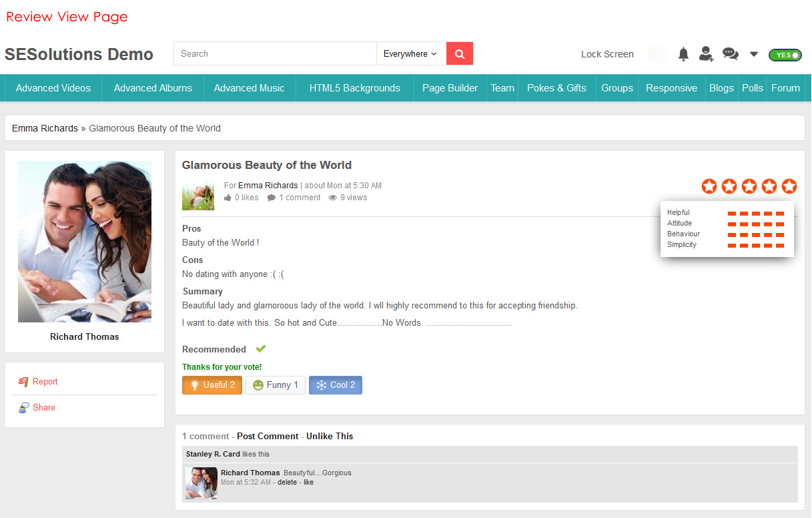Go to the Pokes & Gifts menu

tap(556, 88)
